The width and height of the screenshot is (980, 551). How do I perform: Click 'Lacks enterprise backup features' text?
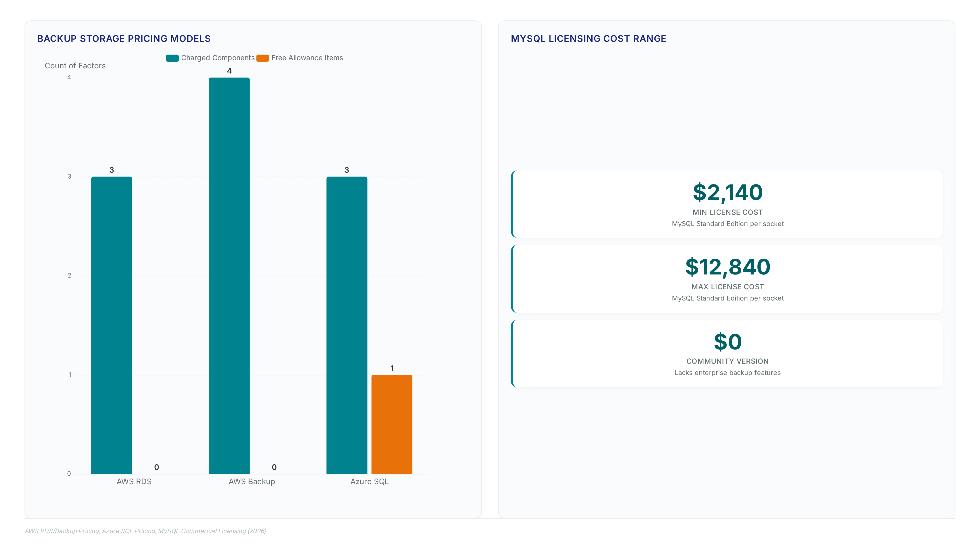(x=728, y=373)
